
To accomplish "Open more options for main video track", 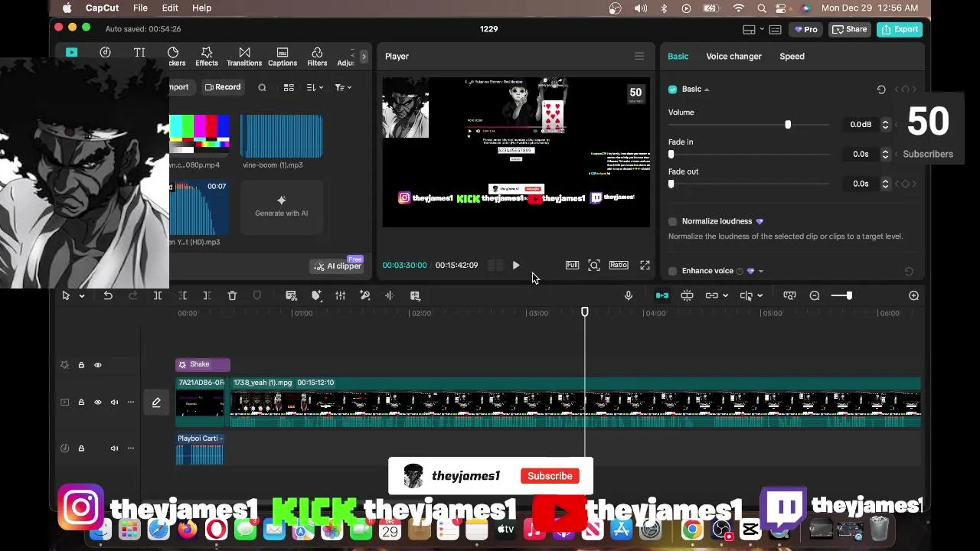I will pyautogui.click(x=131, y=403).
